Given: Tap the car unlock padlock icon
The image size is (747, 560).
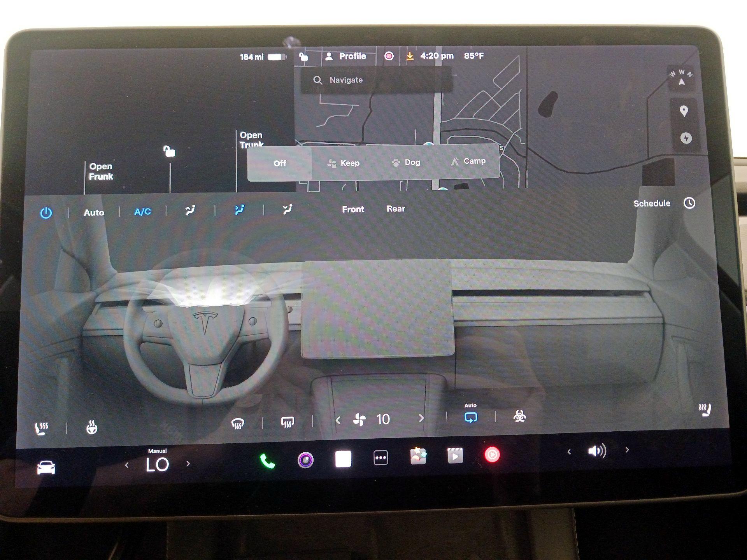Looking at the screenshot, I should pyautogui.click(x=169, y=151).
